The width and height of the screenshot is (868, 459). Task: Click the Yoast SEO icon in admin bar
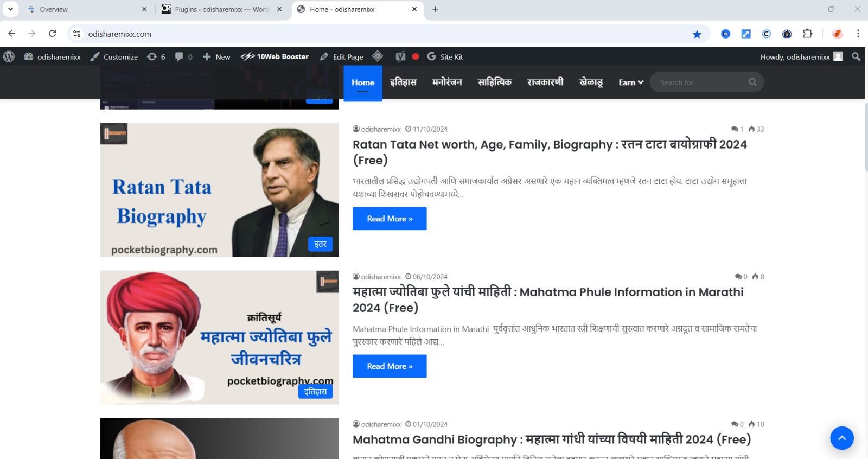coord(400,56)
